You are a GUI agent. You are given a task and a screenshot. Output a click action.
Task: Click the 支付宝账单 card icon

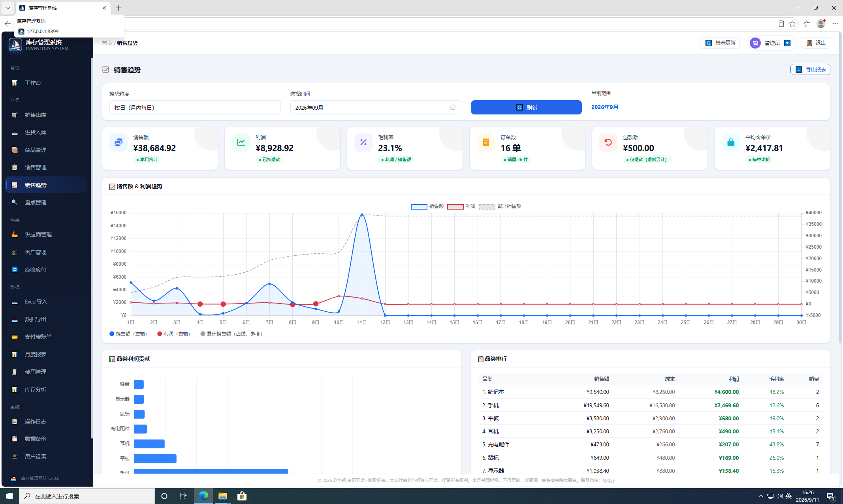(x=15, y=337)
